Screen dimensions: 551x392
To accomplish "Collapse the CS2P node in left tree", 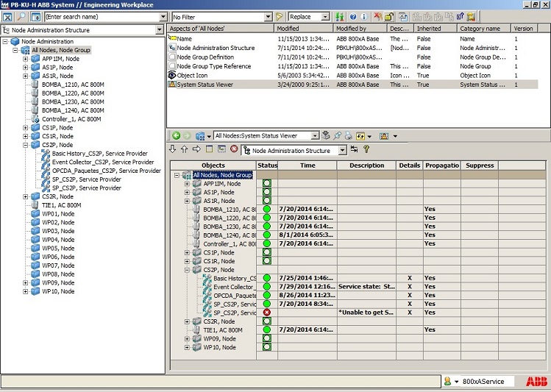I will (26, 145).
